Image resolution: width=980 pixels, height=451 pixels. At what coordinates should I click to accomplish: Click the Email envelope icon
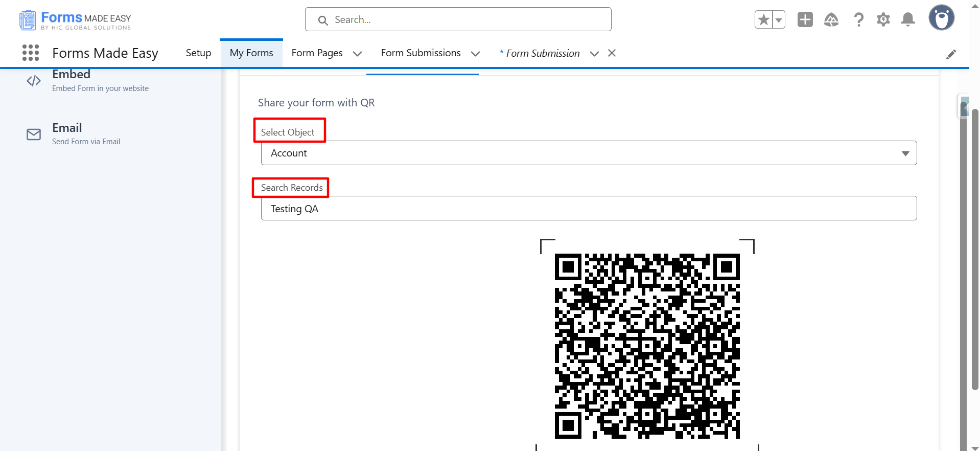point(34,134)
